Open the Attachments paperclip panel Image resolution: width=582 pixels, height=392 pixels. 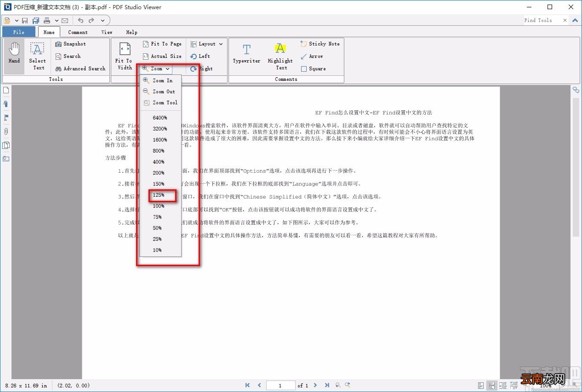[6, 131]
